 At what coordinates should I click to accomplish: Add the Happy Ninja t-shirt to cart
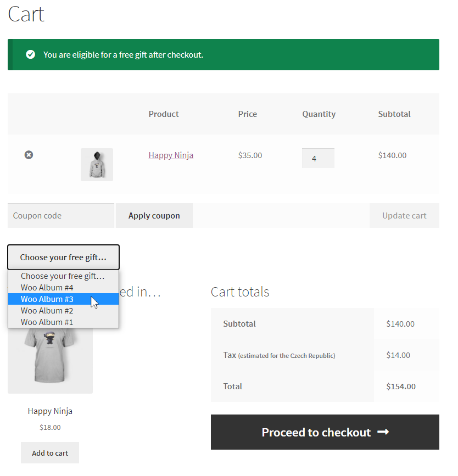pos(50,453)
